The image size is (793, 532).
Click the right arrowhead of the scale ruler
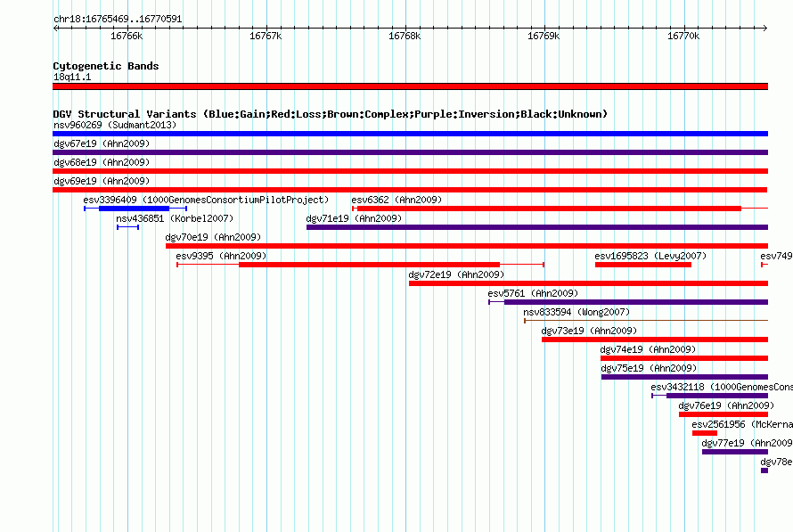click(765, 28)
